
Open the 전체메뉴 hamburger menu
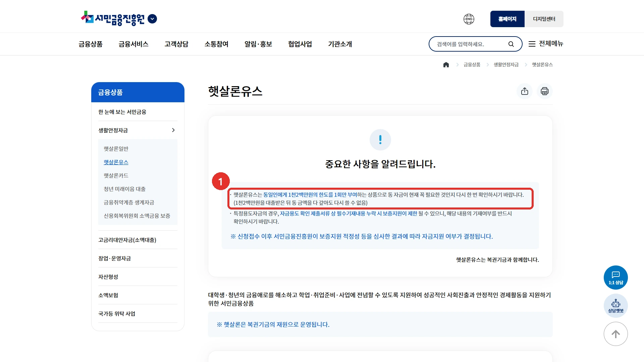(x=546, y=44)
